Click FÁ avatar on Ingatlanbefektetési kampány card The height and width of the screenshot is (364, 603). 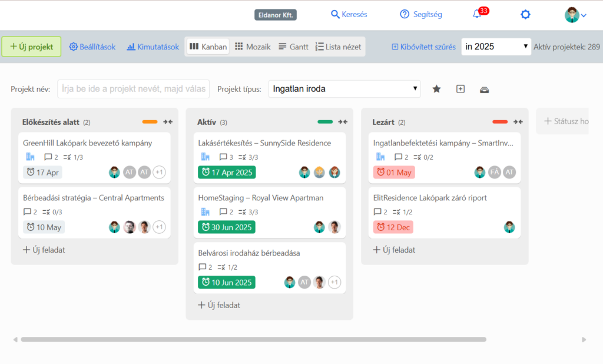pyautogui.click(x=495, y=172)
